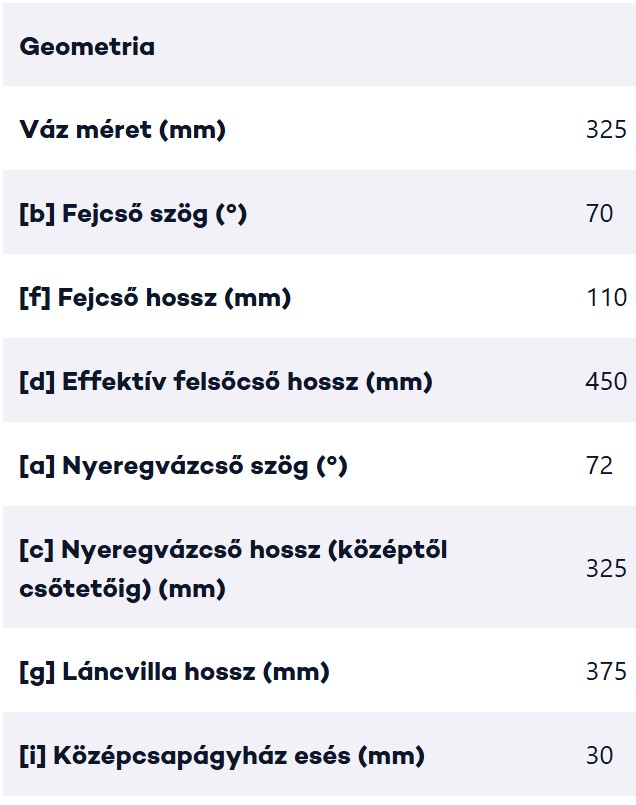
Task: Click the [d] bracket marker
Action: coord(37,382)
